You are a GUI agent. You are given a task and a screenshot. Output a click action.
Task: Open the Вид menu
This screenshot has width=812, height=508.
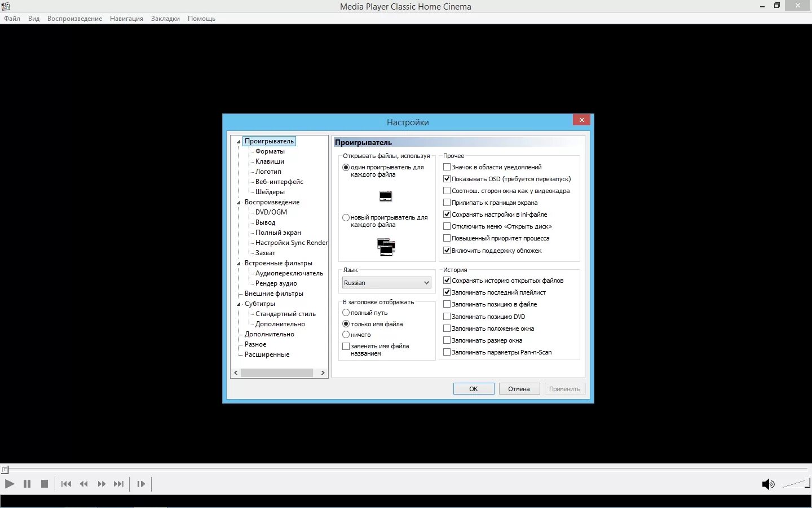tap(34, 19)
